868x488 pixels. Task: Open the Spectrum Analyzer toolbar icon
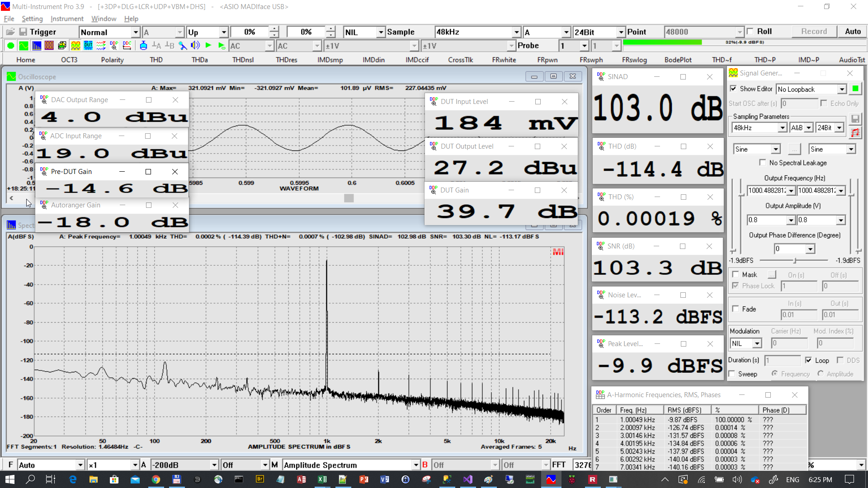coord(37,46)
